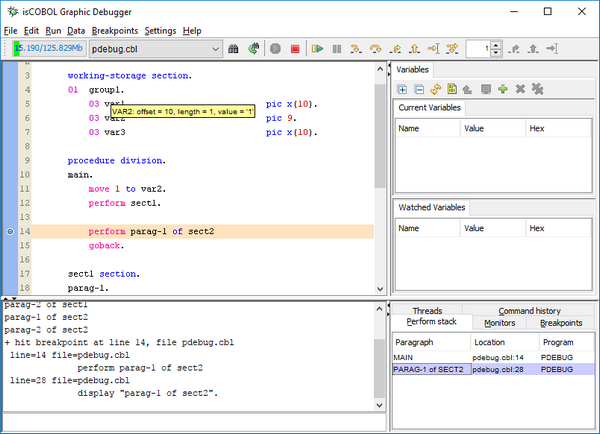Click the Refresh variables icon
The width and height of the screenshot is (600, 434).
[x=436, y=89]
